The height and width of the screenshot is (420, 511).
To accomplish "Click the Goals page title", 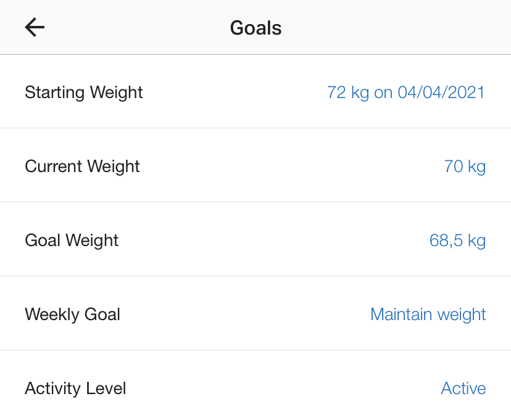I will tap(255, 28).
